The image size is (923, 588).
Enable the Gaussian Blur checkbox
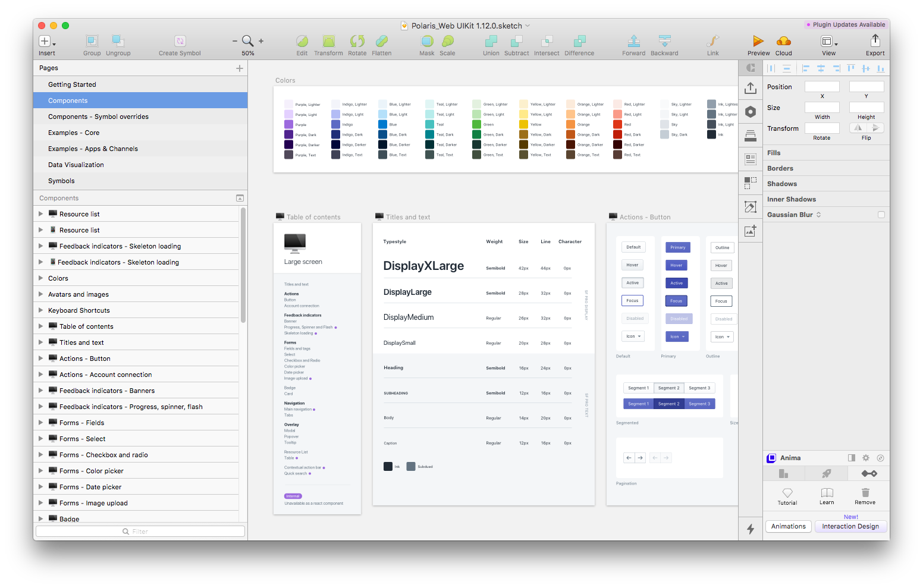[881, 215]
